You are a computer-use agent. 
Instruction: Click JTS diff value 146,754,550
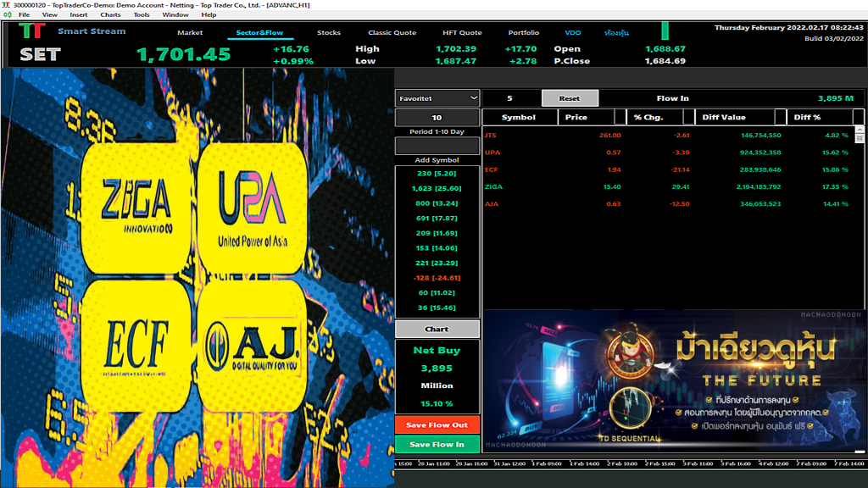760,135
